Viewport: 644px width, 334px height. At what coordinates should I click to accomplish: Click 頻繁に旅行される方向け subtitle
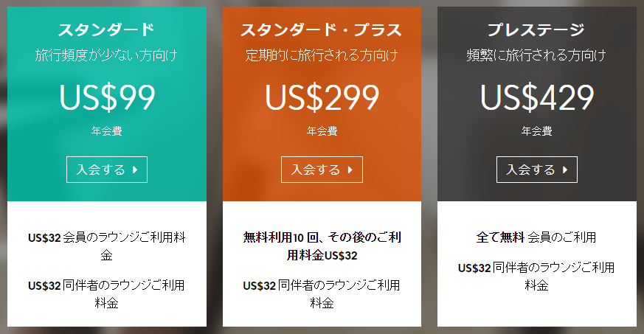pos(536,55)
